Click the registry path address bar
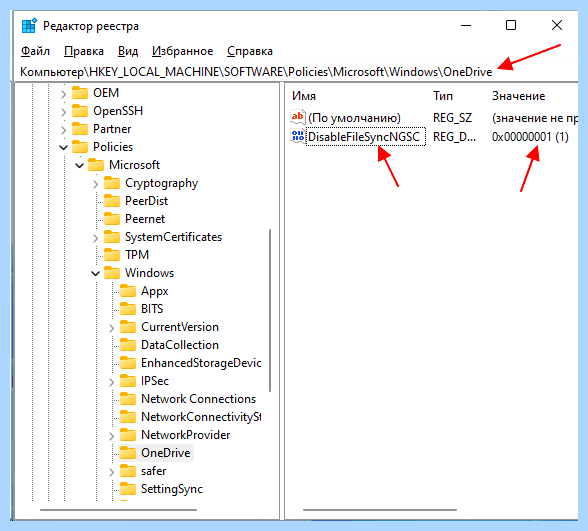The height and width of the screenshot is (531, 588). coord(296,72)
